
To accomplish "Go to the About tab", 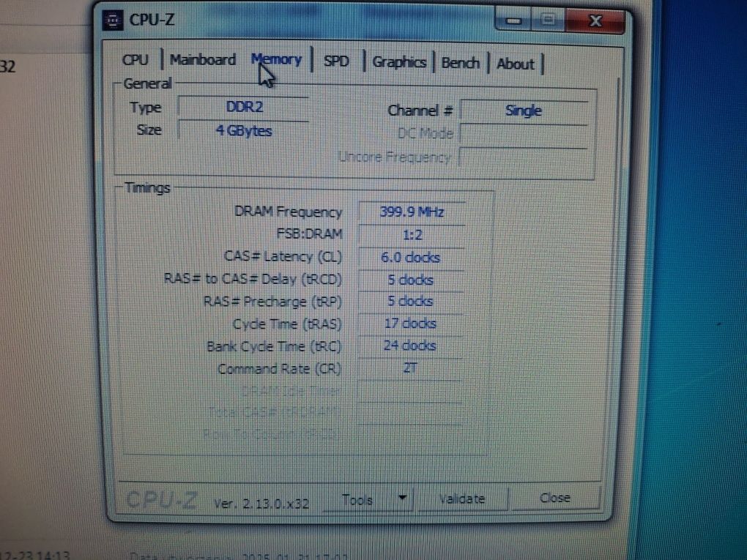I will click(x=516, y=64).
